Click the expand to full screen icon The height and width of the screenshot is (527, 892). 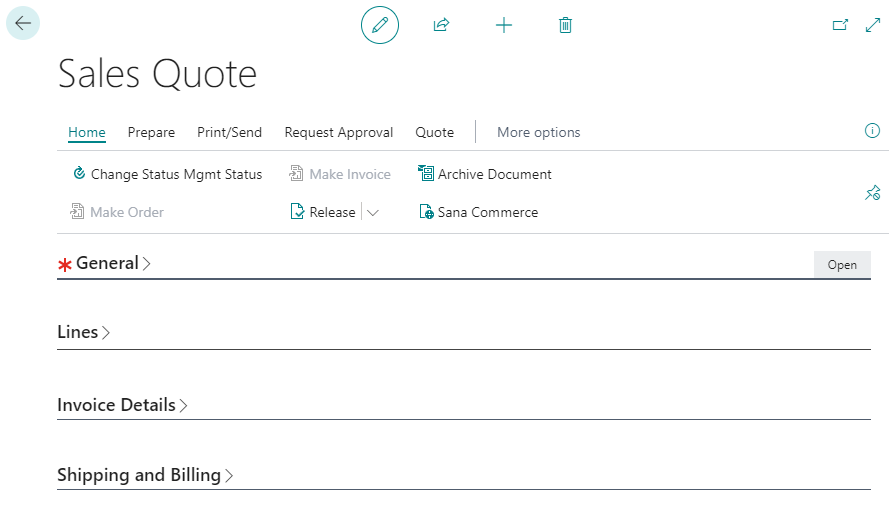coord(872,25)
